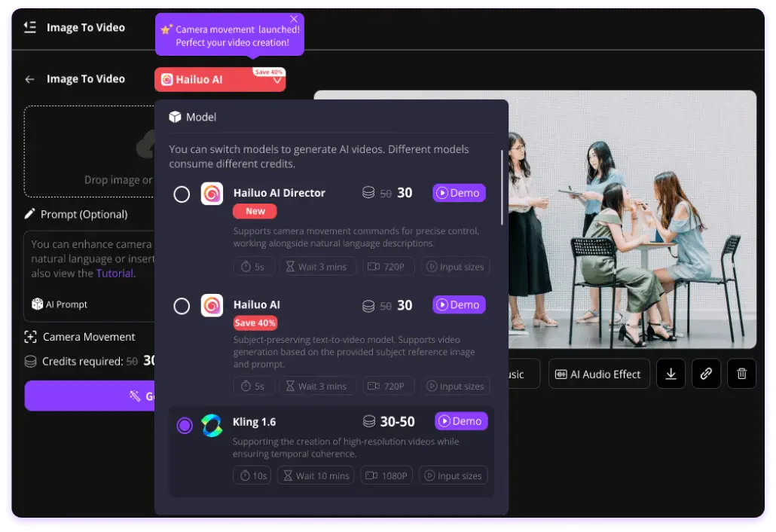Click the Kling 1.6 model logo icon

pos(212,425)
